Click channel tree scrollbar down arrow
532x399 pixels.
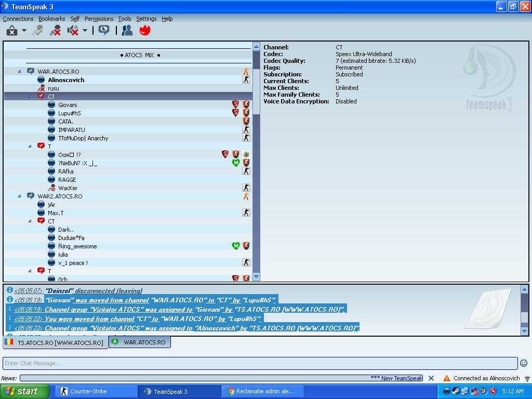coord(257,276)
